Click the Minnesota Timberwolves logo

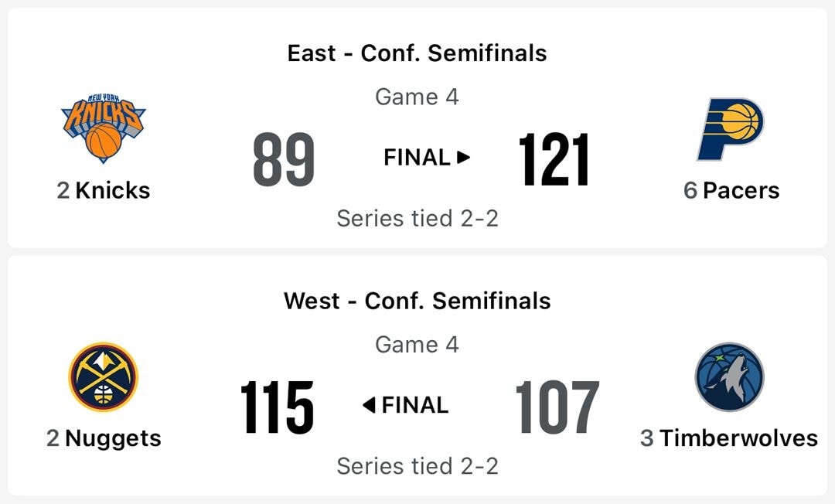click(729, 376)
